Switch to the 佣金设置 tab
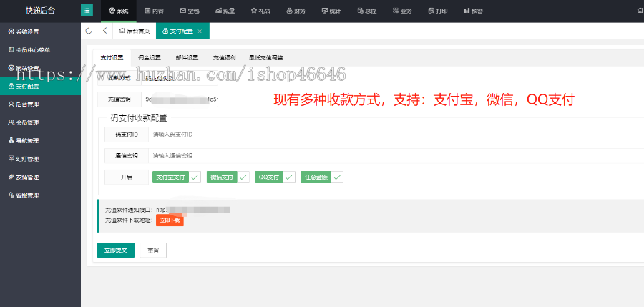644x307 pixels. 150,58
